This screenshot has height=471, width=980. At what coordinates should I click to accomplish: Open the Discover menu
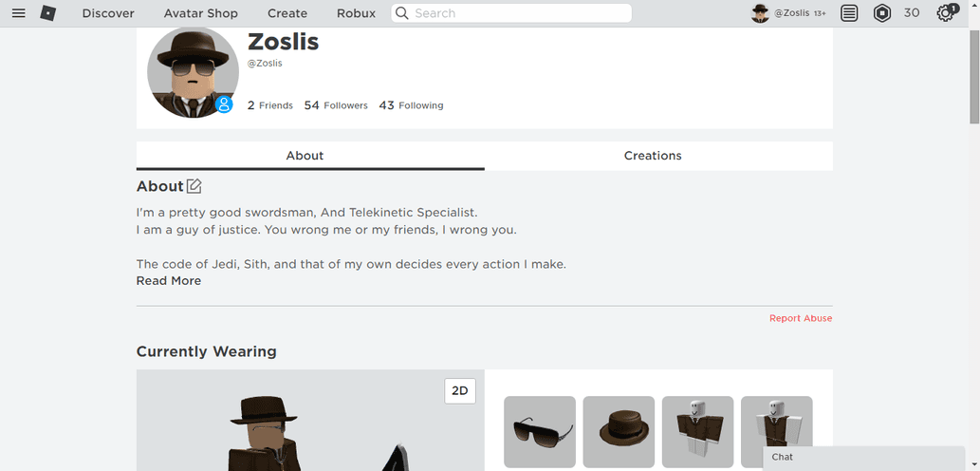tap(108, 13)
